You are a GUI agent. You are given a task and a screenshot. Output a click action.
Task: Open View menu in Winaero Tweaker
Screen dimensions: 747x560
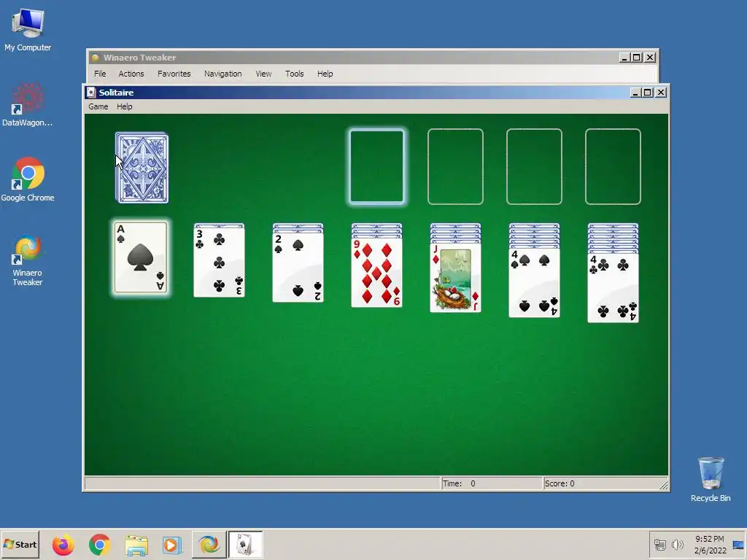click(x=263, y=74)
